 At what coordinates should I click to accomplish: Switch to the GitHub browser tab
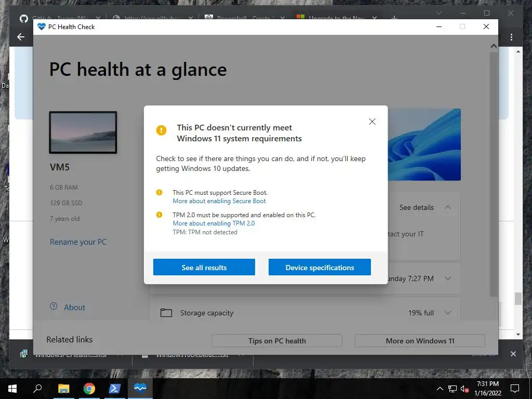pos(59,17)
